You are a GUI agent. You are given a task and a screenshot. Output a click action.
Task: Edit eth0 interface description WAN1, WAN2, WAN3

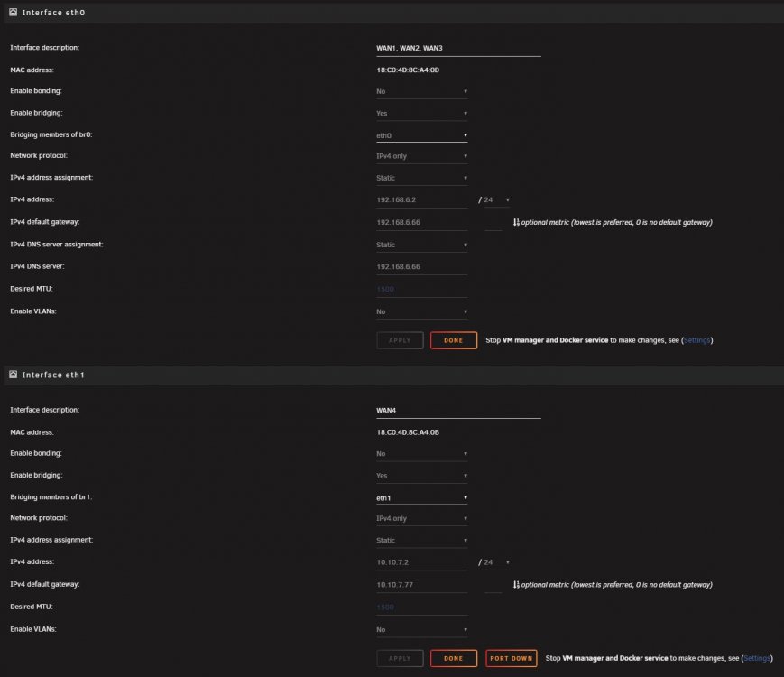458,49
